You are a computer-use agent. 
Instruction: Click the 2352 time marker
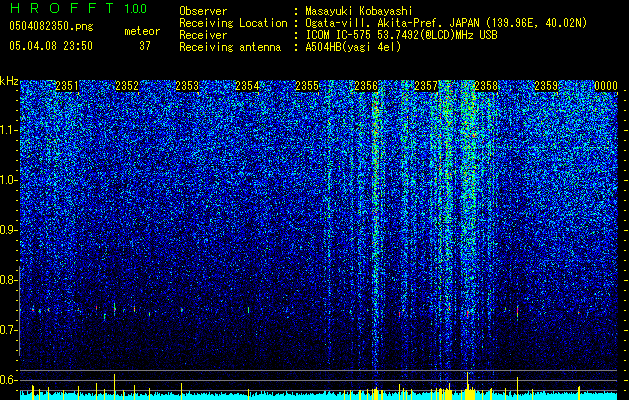click(x=127, y=86)
